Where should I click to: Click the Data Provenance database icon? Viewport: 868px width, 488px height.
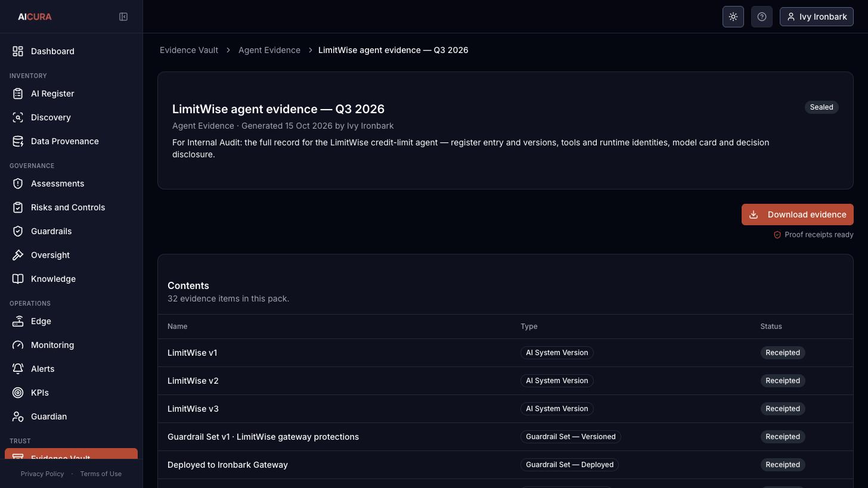pyautogui.click(x=18, y=141)
